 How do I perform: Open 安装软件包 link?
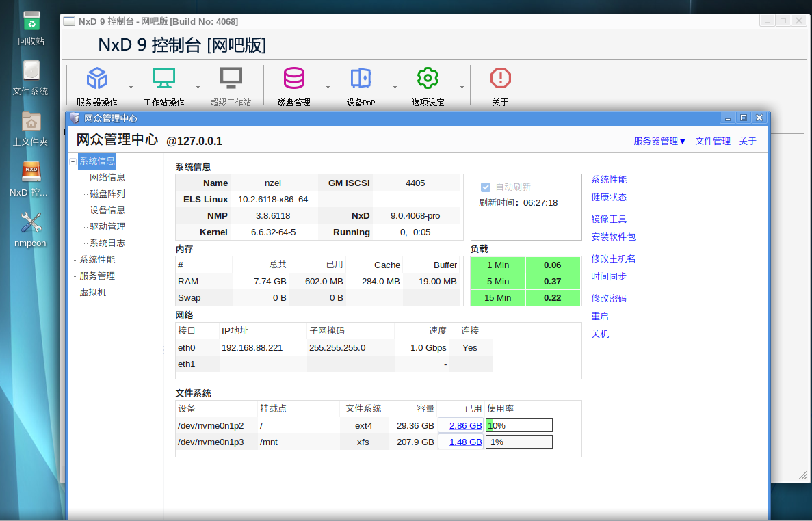click(613, 237)
